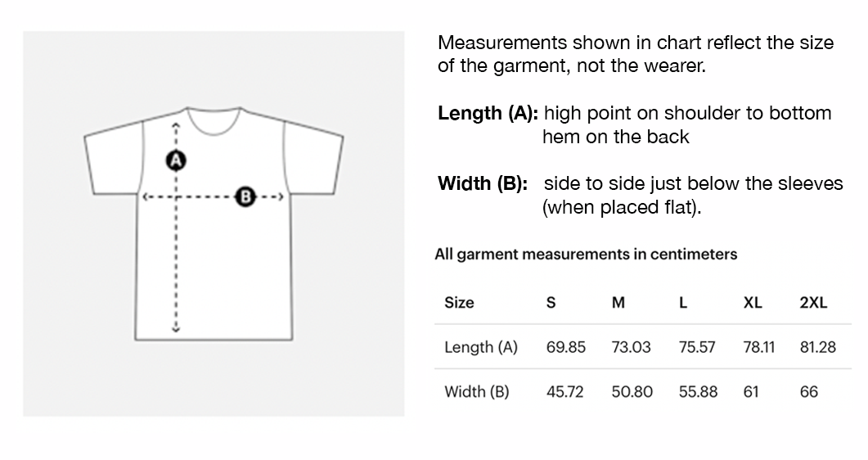
Task: Click the 55.88 width value for L
Action: pyautogui.click(x=698, y=391)
